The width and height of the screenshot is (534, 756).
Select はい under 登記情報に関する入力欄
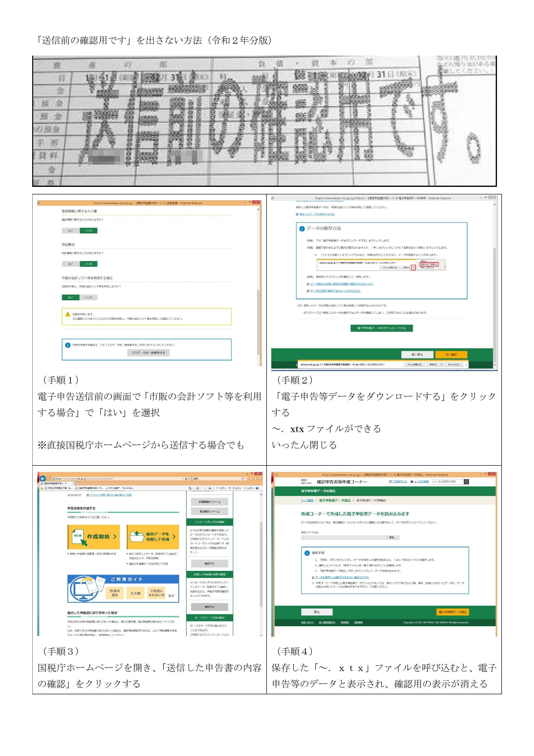[x=71, y=231]
